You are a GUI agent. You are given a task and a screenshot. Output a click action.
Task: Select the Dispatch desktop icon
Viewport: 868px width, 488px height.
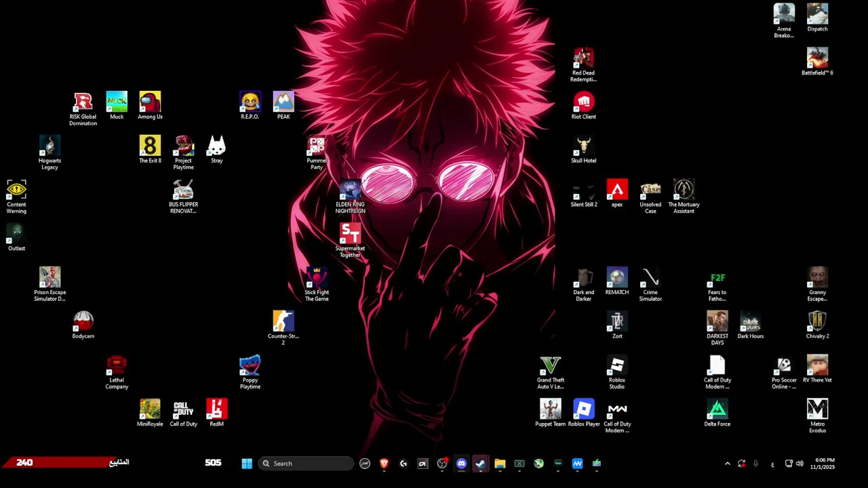tap(817, 18)
